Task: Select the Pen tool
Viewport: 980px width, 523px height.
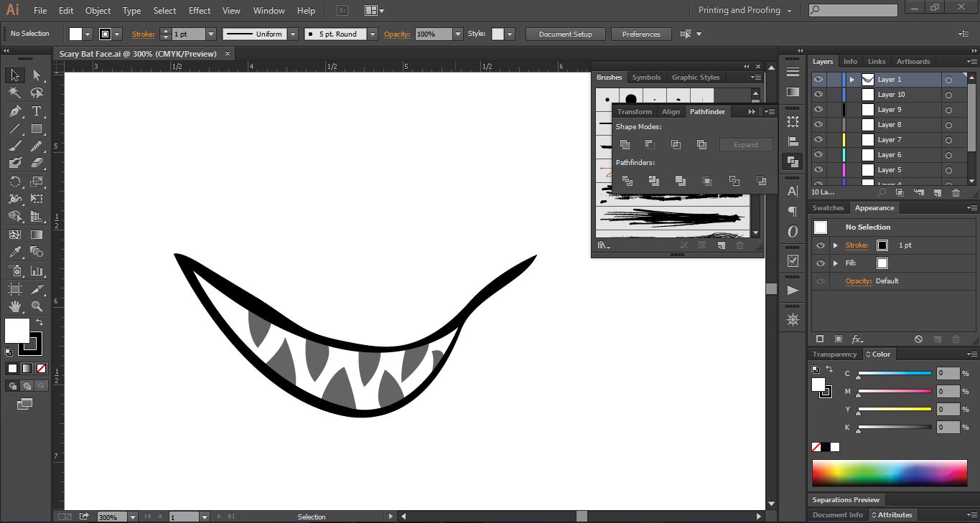Action: [15, 111]
